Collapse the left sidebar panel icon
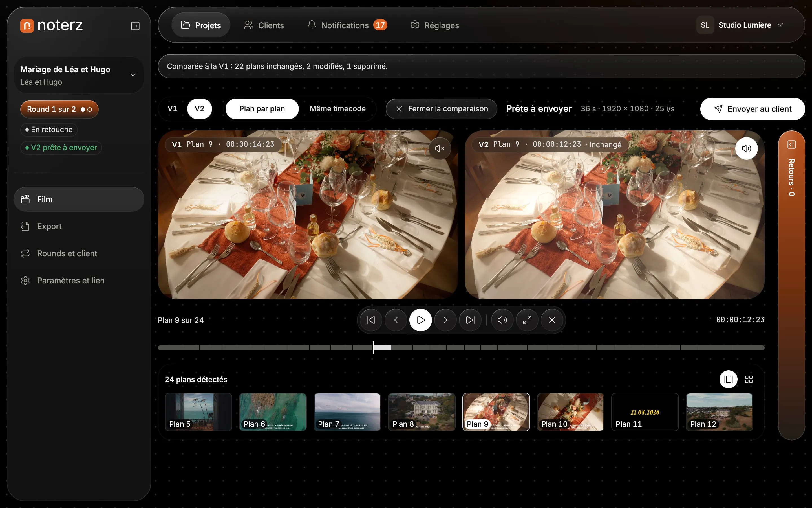The image size is (812, 508). click(135, 26)
